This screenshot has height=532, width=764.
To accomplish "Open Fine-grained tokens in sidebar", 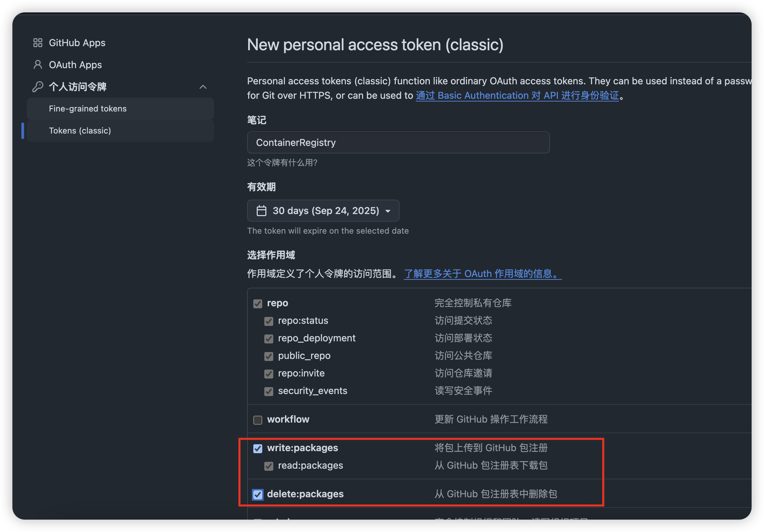I will (88, 109).
